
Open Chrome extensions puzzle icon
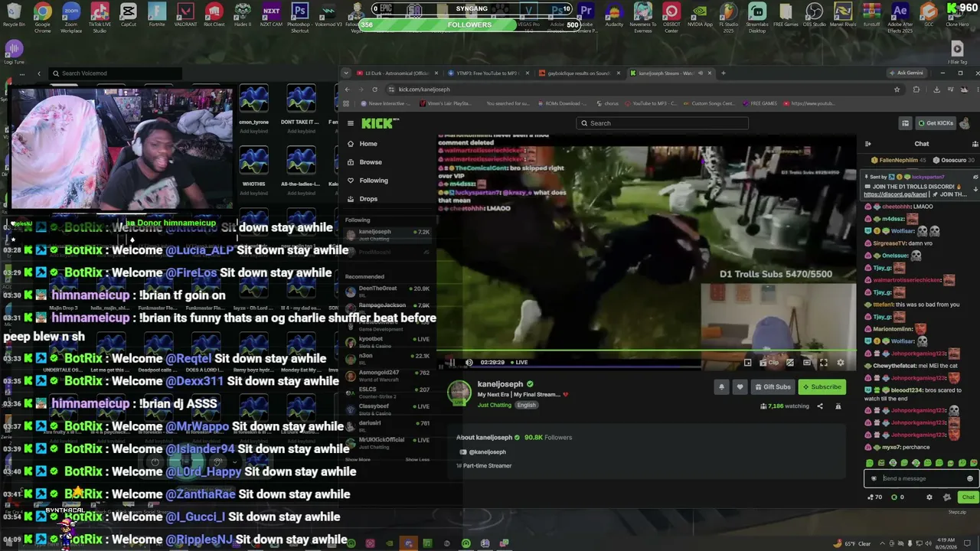point(916,90)
